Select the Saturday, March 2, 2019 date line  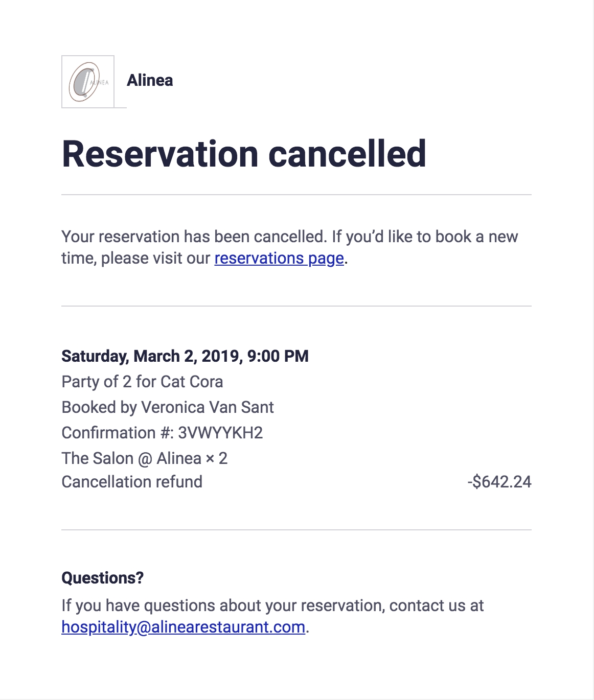coord(185,356)
